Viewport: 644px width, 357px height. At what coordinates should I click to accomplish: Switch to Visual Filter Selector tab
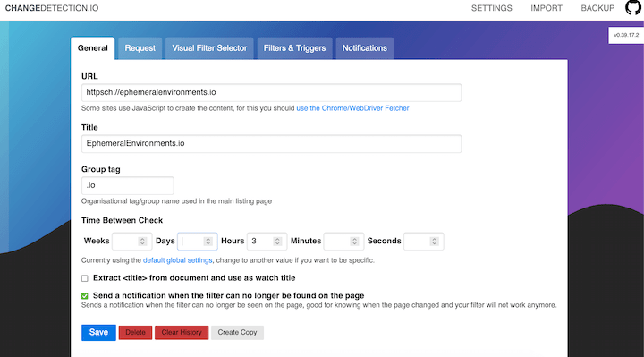pos(209,48)
